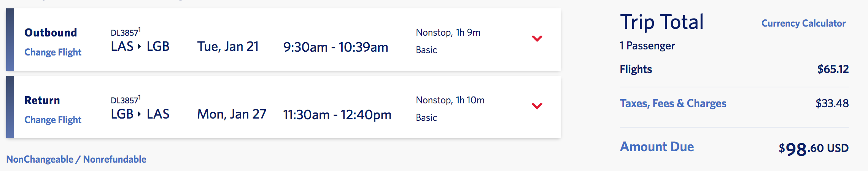Click the $98.60 USD total amount
The image size is (868, 171).
[x=813, y=149]
